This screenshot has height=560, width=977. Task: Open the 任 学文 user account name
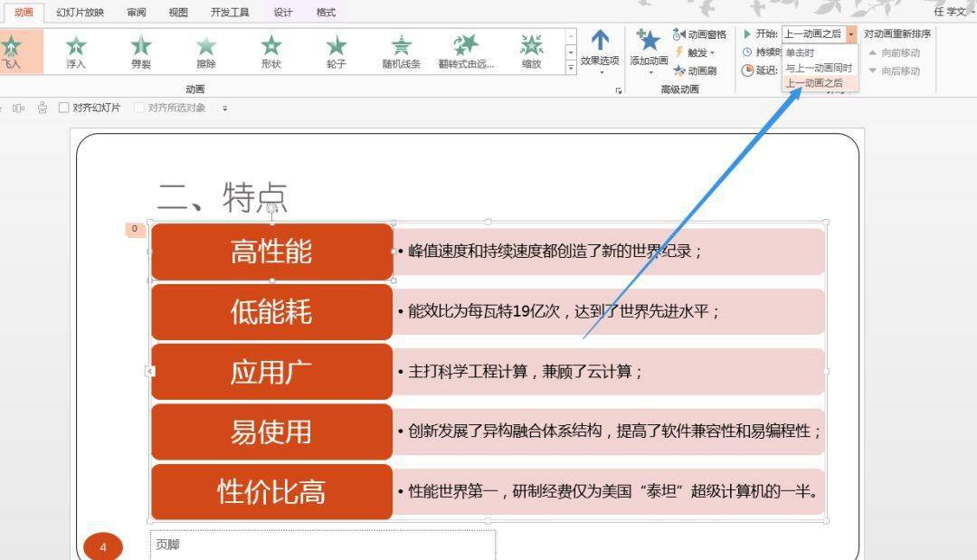click(950, 12)
